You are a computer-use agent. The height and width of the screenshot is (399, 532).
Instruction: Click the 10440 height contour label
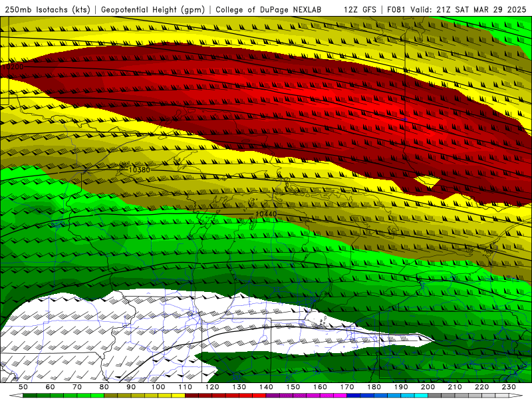coord(266,214)
